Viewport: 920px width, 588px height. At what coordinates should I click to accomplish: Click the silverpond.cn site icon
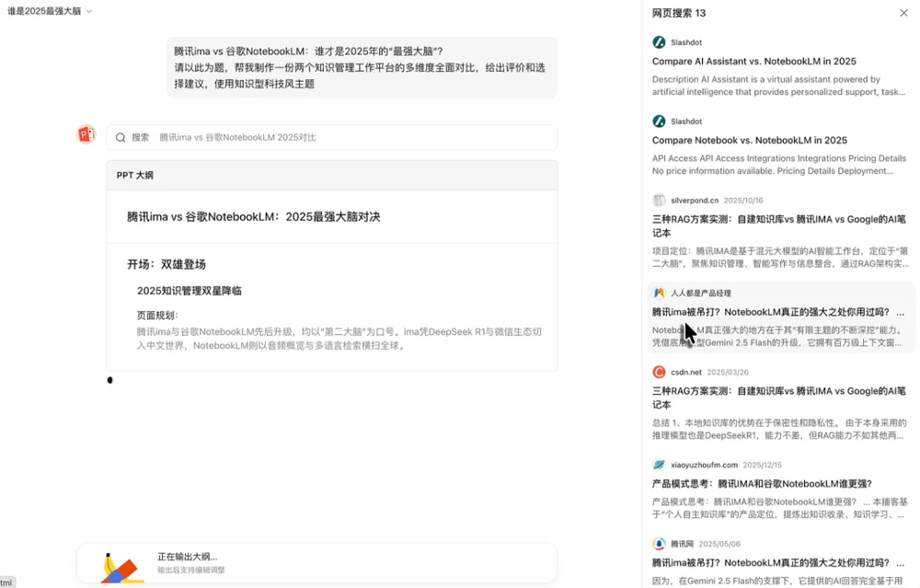point(659,200)
